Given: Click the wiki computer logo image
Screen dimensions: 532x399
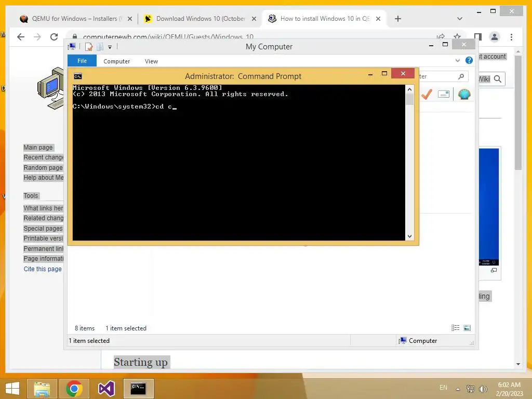Looking at the screenshot, I should point(50,88).
